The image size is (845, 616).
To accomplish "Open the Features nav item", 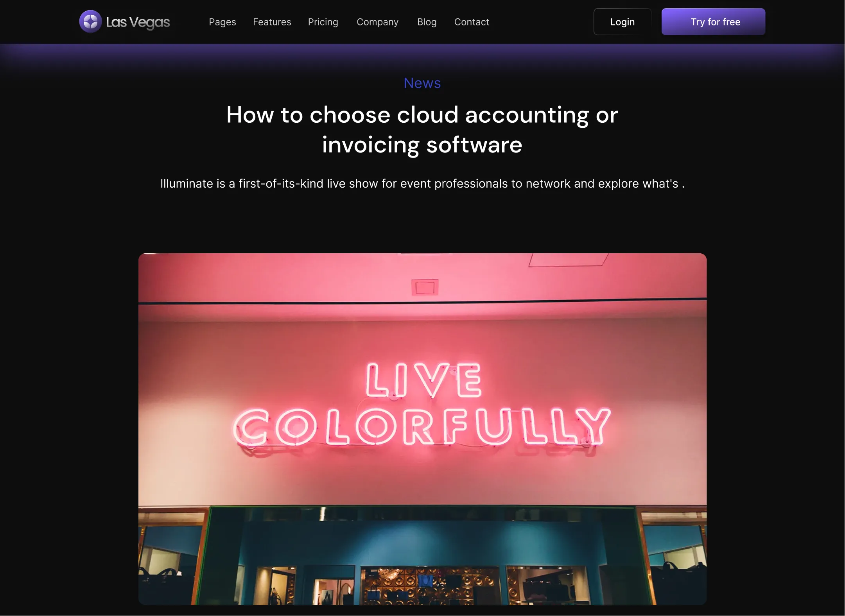I will click(x=272, y=22).
